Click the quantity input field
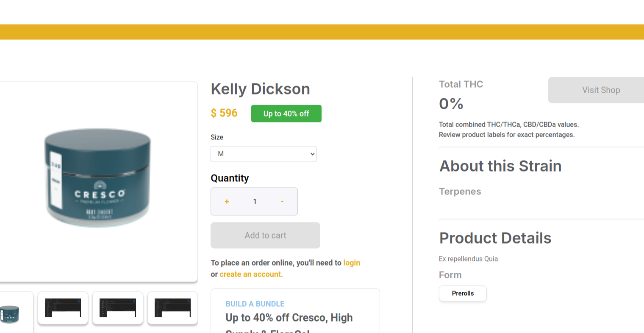This screenshot has width=644, height=333. click(x=255, y=202)
